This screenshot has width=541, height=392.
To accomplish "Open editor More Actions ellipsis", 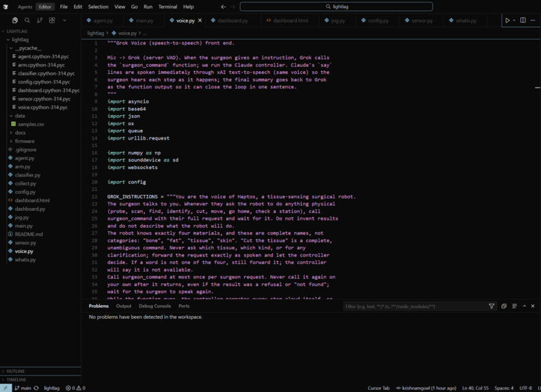I will point(533,21).
